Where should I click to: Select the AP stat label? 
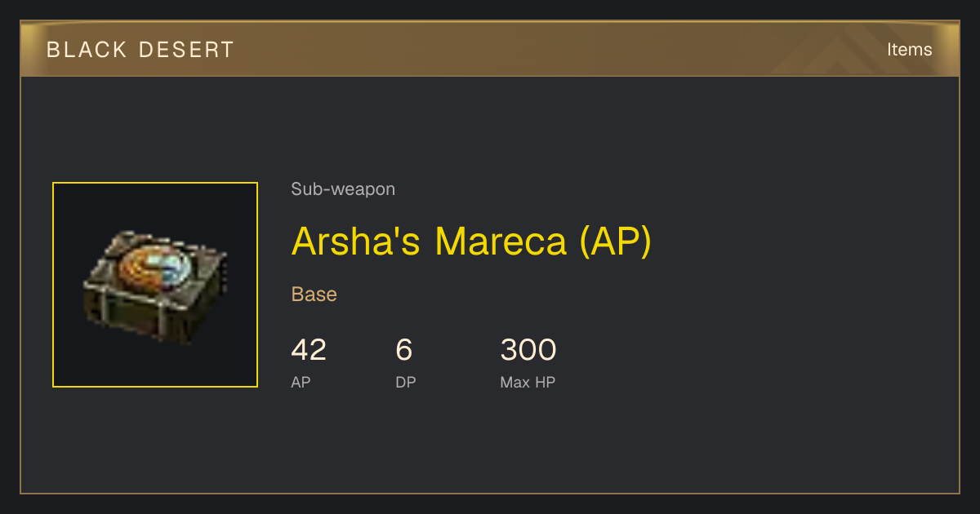pyautogui.click(x=301, y=382)
